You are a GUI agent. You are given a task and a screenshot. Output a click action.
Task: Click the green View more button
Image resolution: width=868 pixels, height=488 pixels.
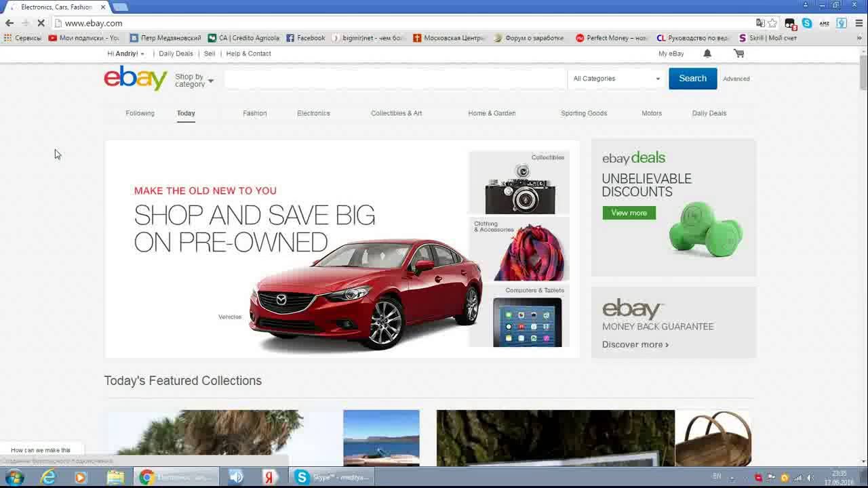(629, 213)
